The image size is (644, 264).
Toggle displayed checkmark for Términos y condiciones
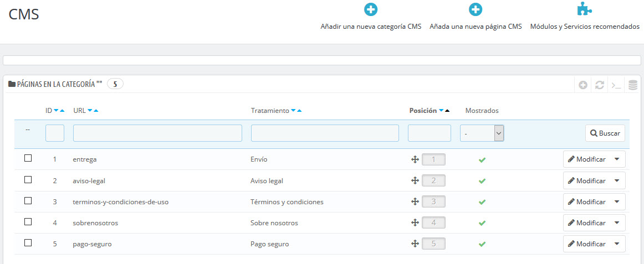[482, 202]
